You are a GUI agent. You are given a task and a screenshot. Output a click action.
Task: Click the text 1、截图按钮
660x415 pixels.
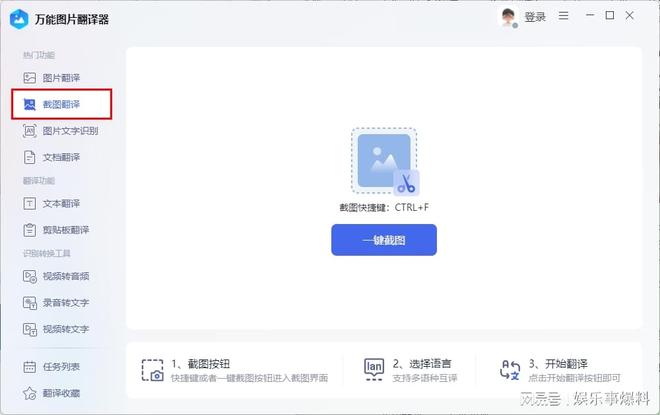pos(200,364)
